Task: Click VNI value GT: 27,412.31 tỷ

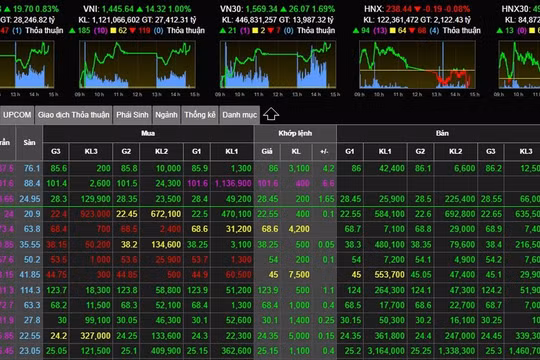Action: point(168,20)
